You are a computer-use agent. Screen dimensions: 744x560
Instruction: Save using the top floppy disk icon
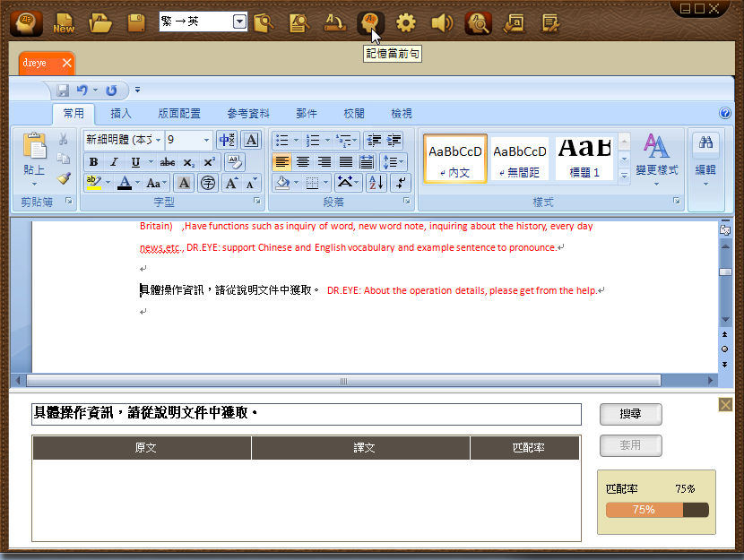coord(136,22)
